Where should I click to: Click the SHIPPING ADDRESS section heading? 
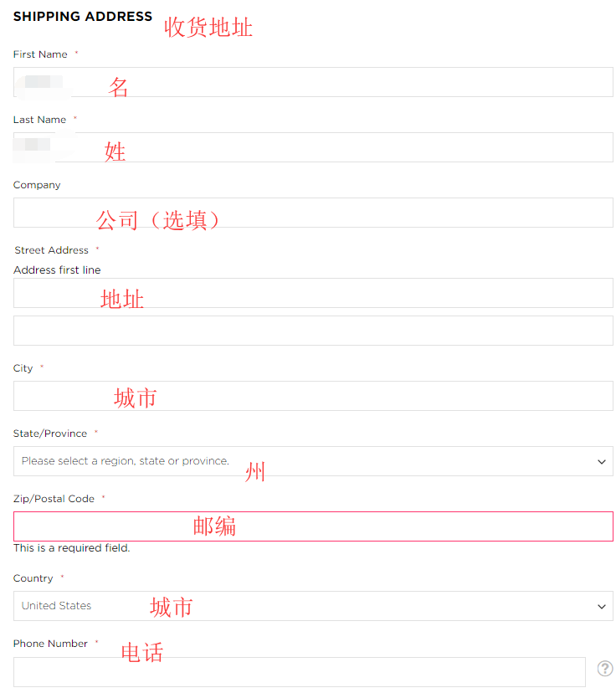point(83,17)
